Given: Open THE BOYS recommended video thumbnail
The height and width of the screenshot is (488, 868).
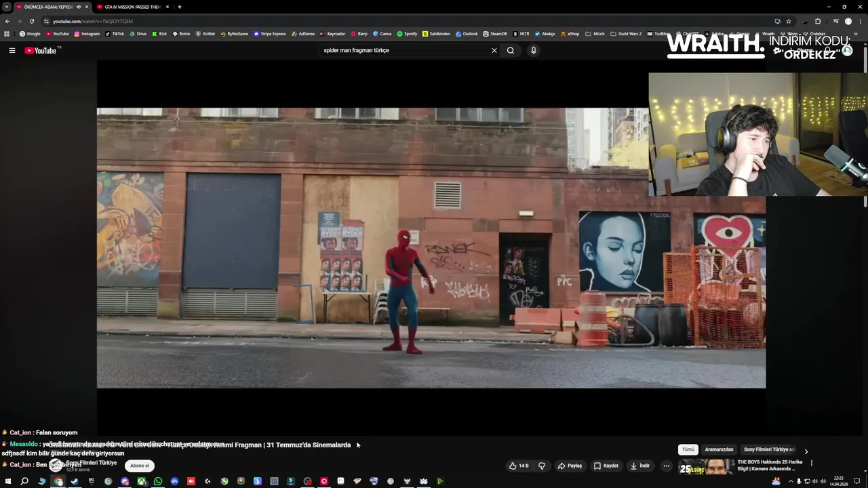Looking at the screenshot, I should point(706,466).
